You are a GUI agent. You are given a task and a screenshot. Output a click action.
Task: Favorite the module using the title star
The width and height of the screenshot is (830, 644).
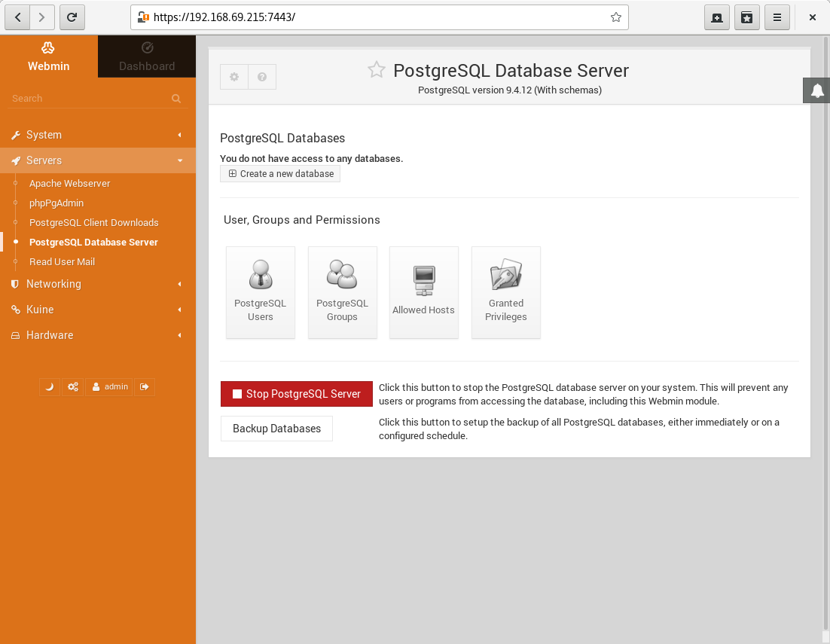[x=376, y=70]
